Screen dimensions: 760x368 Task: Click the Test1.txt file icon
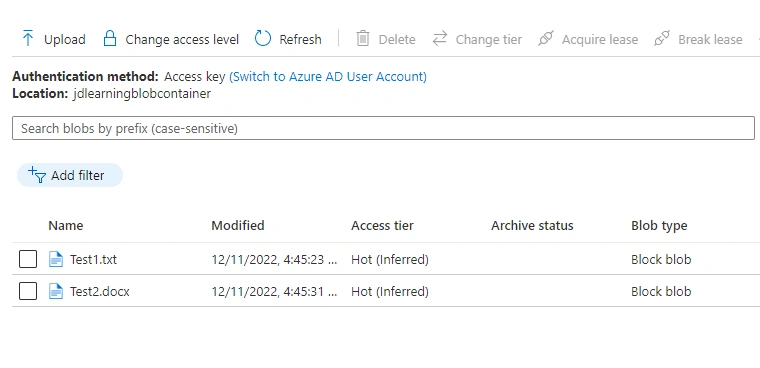click(x=56, y=259)
